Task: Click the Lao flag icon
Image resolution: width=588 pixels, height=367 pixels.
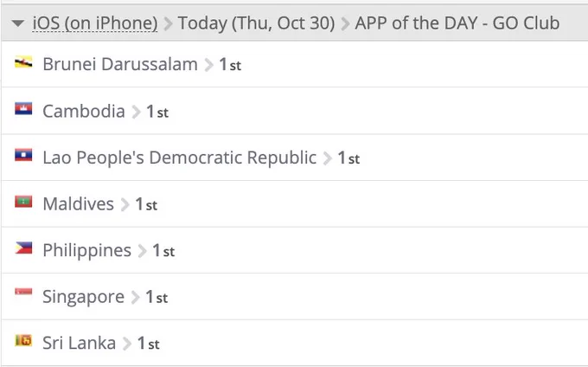Action: pos(23,155)
